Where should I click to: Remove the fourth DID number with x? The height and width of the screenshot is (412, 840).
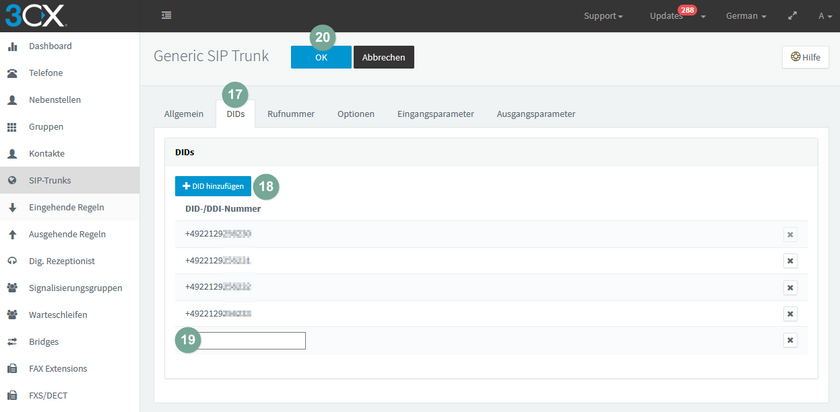click(x=790, y=314)
